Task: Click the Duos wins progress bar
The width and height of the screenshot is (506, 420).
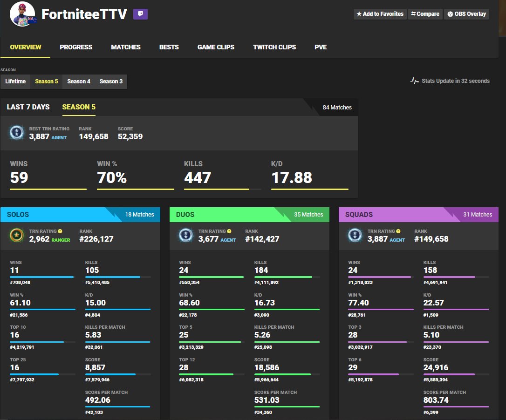Action: pos(212,277)
